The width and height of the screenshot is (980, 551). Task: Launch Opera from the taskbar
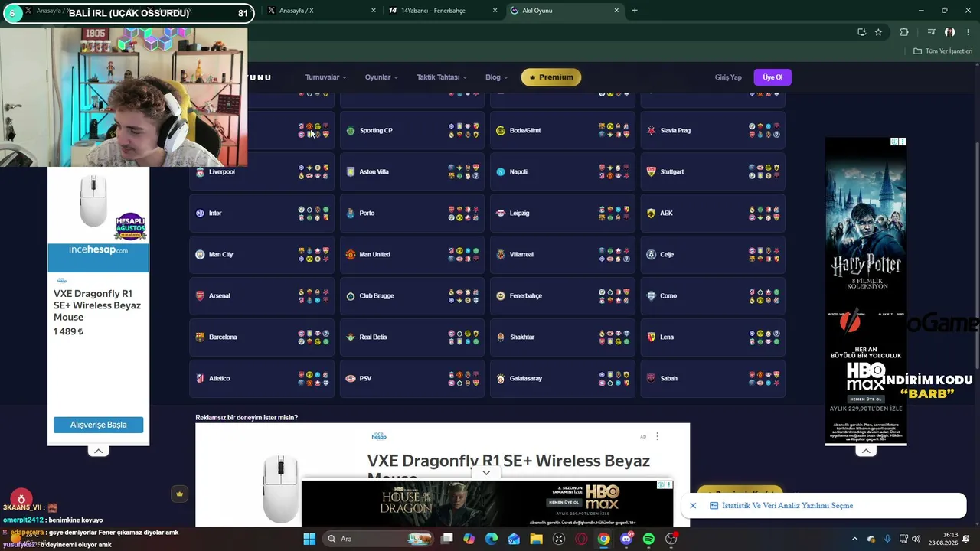pyautogui.click(x=581, y=539)
